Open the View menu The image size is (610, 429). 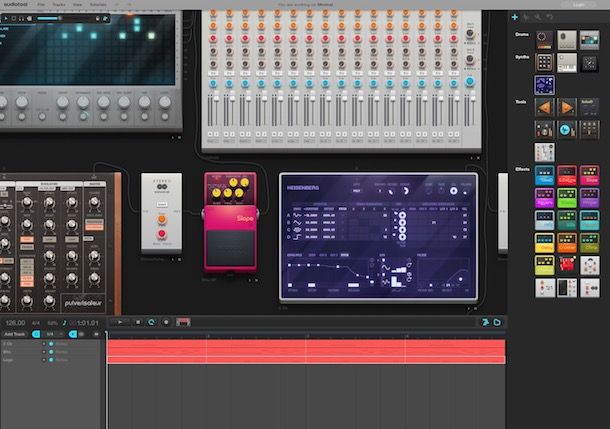click(x=77, y=4)
